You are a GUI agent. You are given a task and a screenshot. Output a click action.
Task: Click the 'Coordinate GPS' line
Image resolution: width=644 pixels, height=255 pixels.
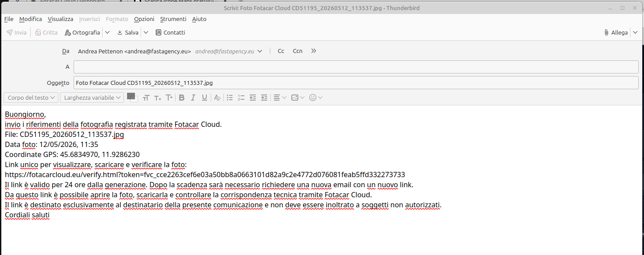(72, 154)
